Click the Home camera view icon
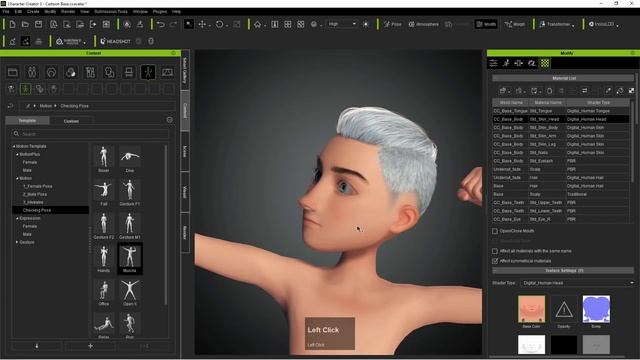 coord(258,24)
